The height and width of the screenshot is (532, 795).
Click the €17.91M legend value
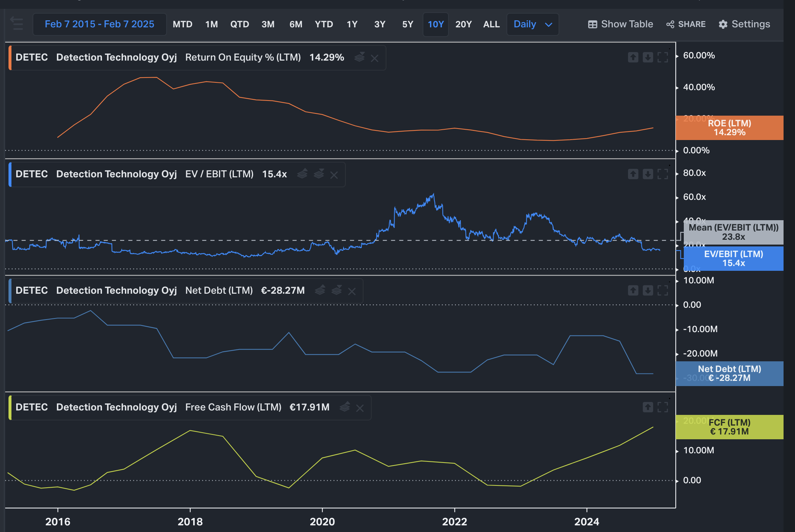coord(310,407)
